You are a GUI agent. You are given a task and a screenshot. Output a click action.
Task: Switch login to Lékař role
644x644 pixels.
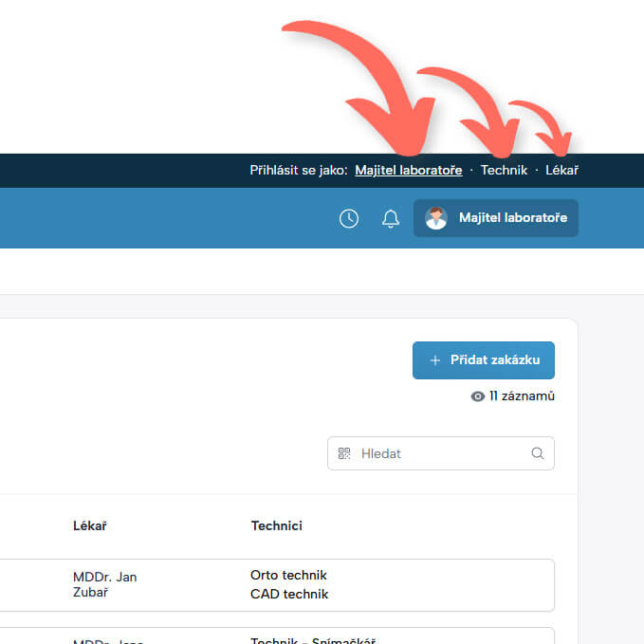[561, 171]
